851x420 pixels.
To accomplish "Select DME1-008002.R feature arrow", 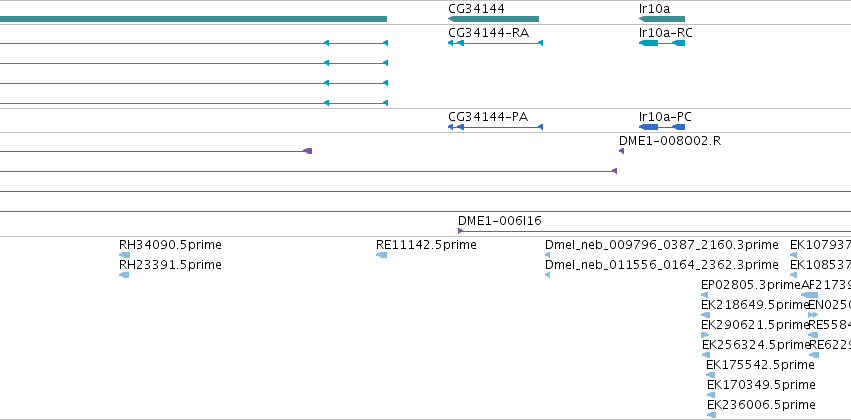I will pyautogui.click(x=621, y=151).
